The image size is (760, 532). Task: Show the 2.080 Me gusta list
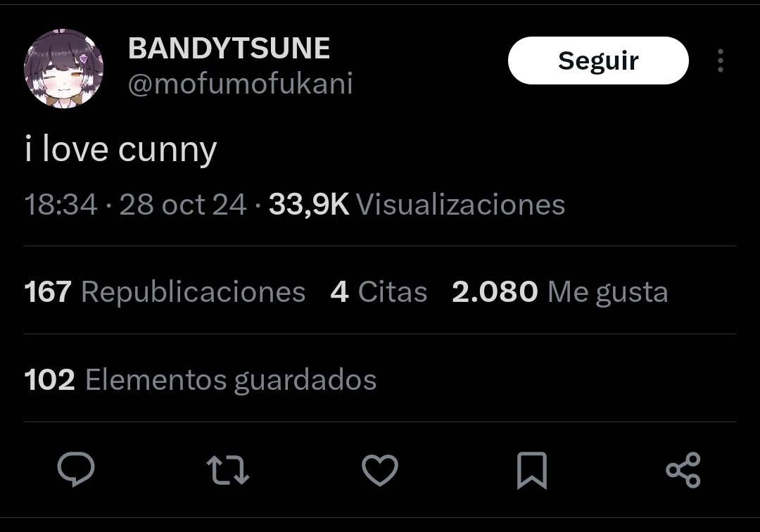560,291
